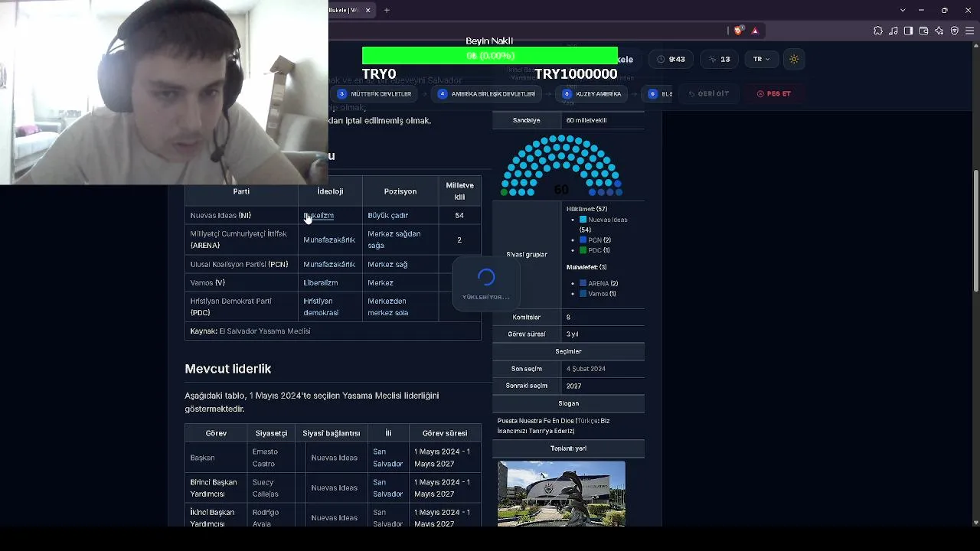
Task: Click San Salvador in the Başkan row
Action: [x=387, y=458]
